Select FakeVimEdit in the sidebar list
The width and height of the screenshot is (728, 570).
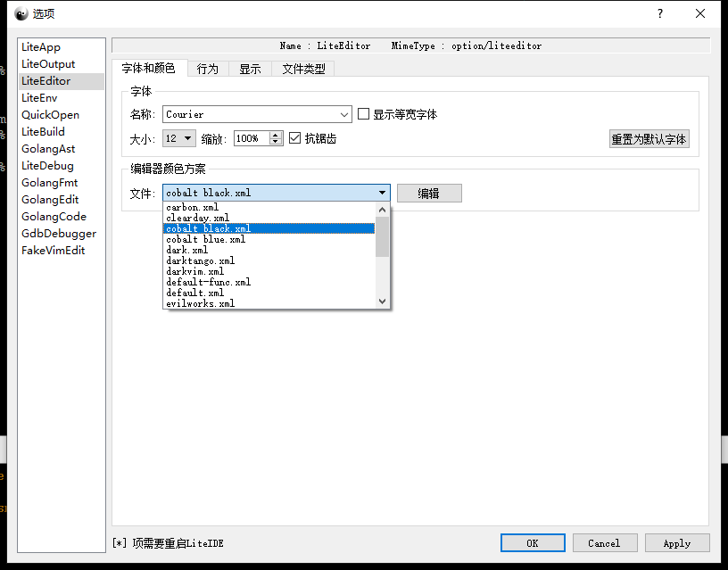[x=62, y=251]
